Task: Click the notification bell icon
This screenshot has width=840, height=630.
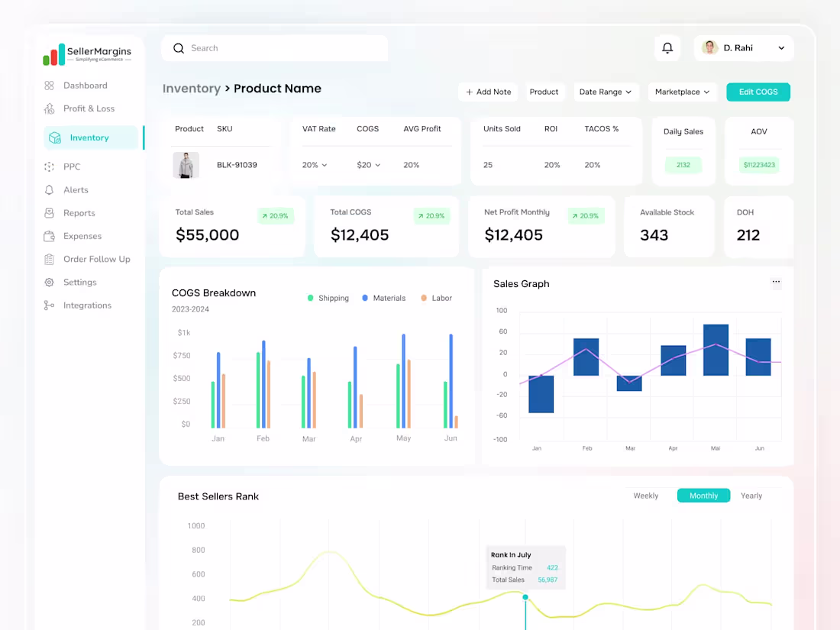Action: click(x=667, y=47)
